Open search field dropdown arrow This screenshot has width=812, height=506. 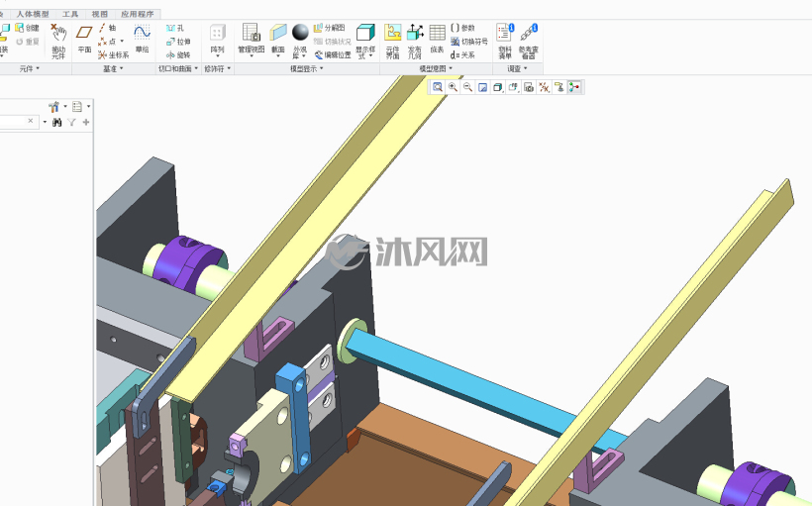pyautogui.click(x=45, y=122)
